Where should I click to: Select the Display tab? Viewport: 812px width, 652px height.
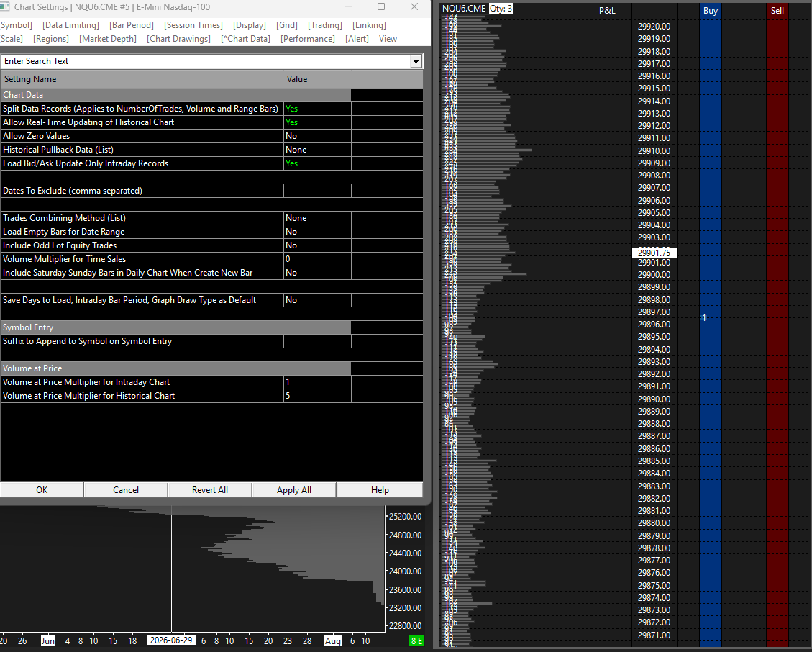pos(249,25)
